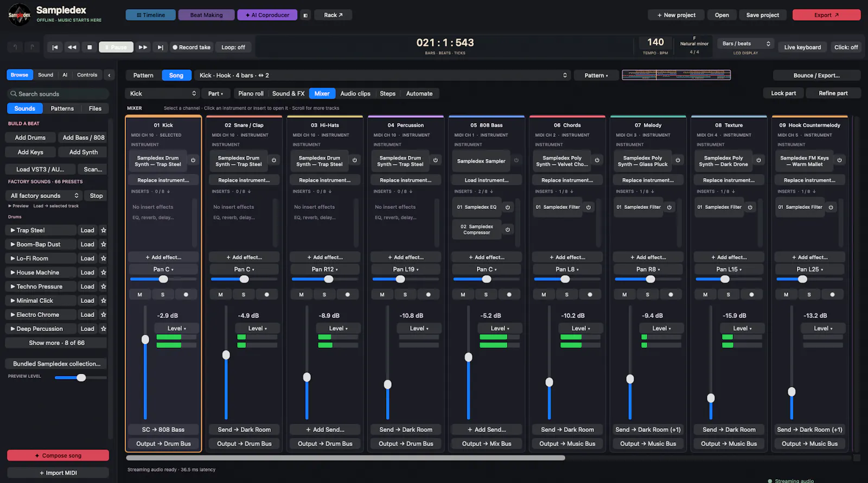Toggle power on Sampledex Compressor insert

coord(508,230)
